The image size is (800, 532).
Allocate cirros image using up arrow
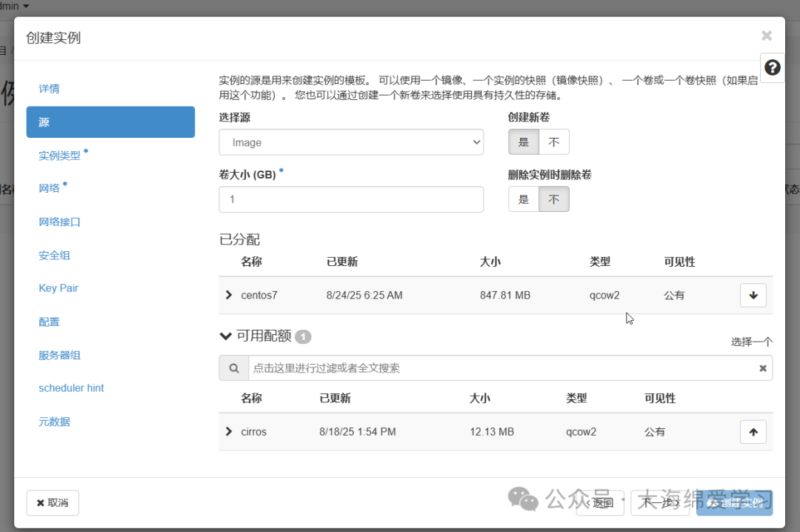click(x=753, y=431)
